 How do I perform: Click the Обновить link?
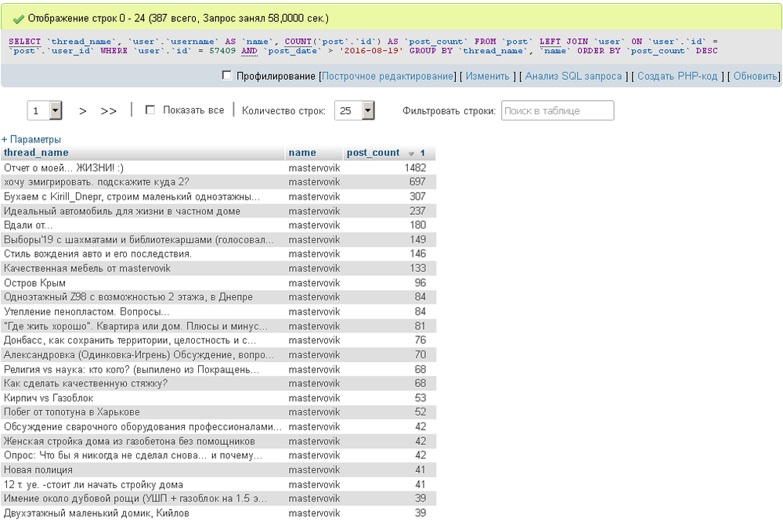click(755, 76)
